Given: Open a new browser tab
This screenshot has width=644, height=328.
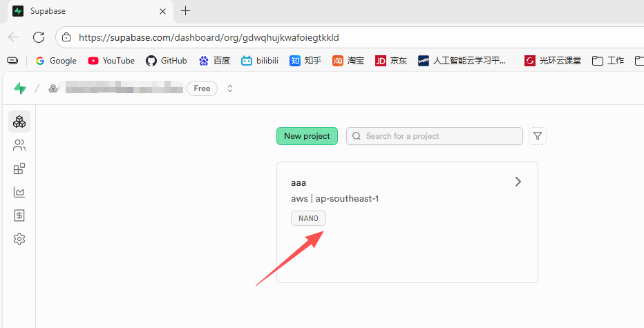Looking at the screenshot, I should (x=186, y=10).
